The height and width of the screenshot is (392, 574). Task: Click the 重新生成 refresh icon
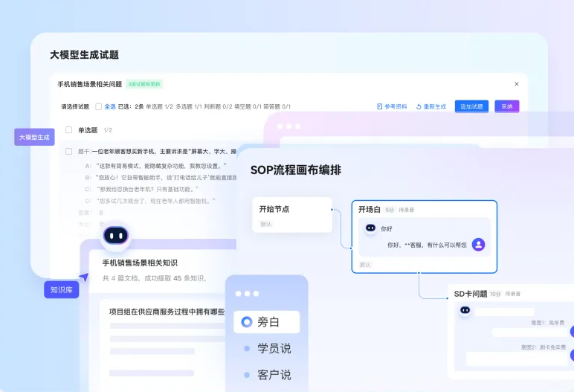click(x=419, y=106)
